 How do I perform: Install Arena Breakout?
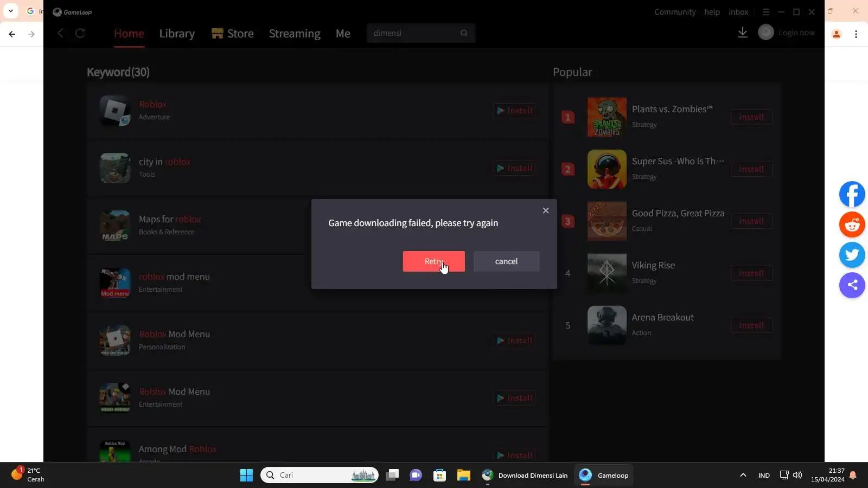point(751,325)
